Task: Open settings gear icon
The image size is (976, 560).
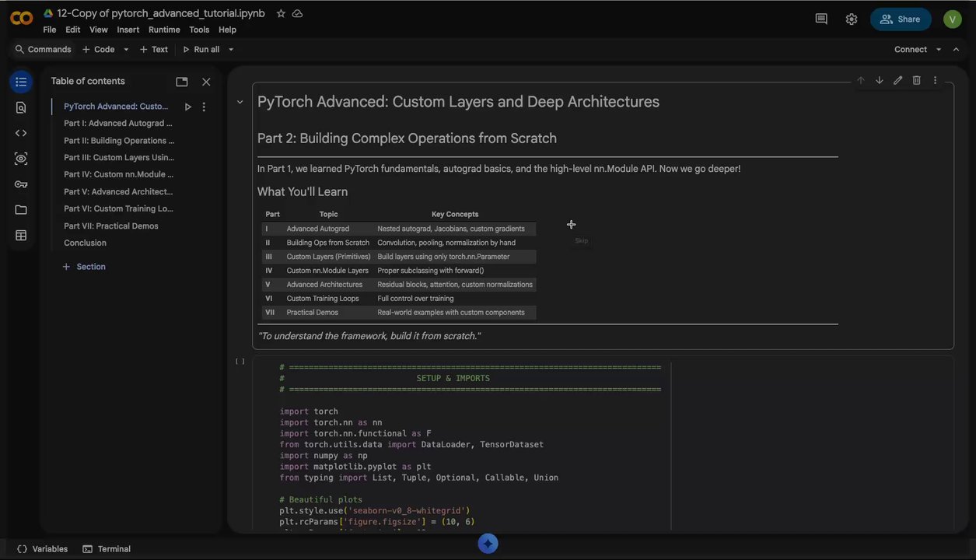Action: coord(852,19)
